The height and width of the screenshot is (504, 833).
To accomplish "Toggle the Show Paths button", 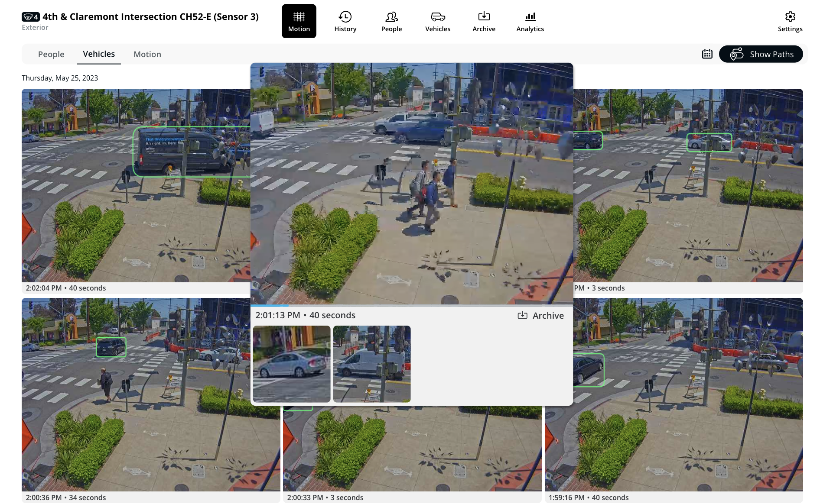I will pyautogui.click(x=761, y=54).
